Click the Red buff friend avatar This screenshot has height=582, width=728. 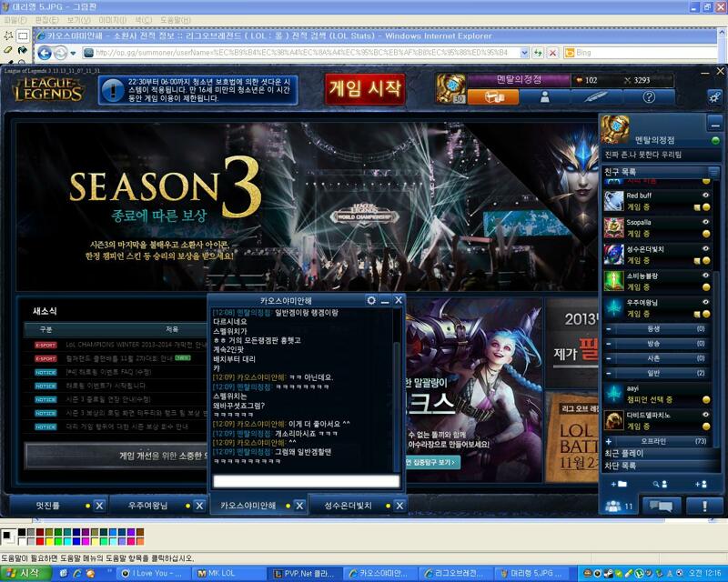[x=613, y=201]
